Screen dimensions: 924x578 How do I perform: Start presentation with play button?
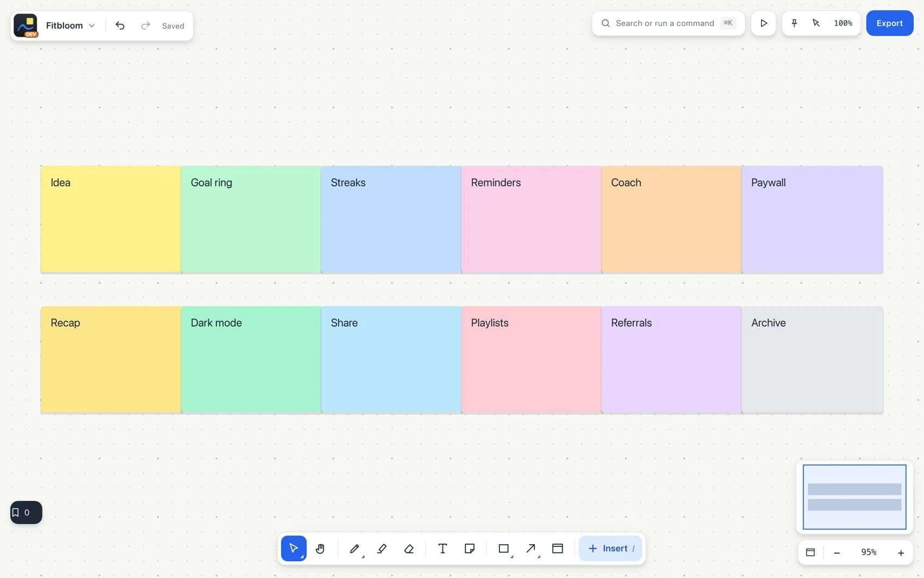click(764, 23)
